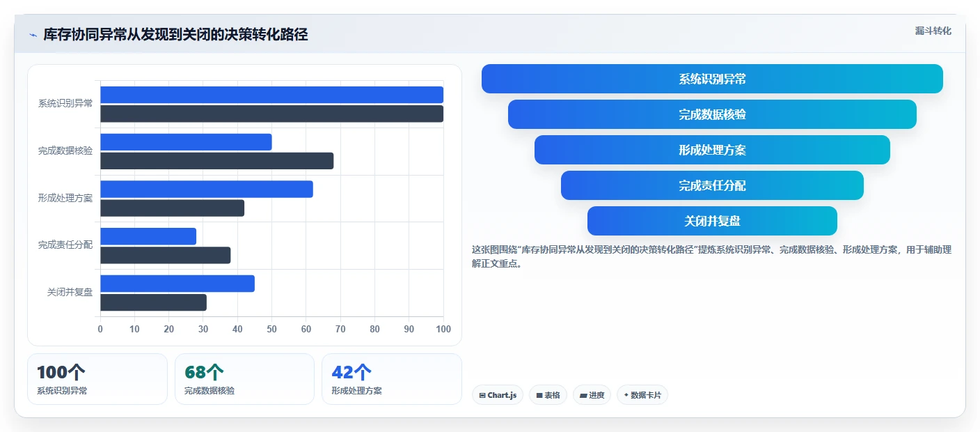The image size is (980, 432).
Task: Click the dark bar for 系统识别异常
Action: pos(271,114)
